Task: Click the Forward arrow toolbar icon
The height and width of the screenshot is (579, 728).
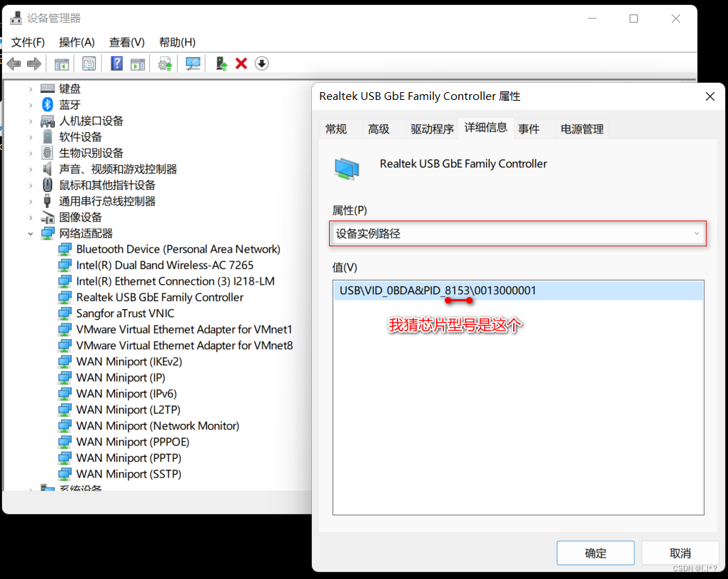Action: click(x=34, y=64)
